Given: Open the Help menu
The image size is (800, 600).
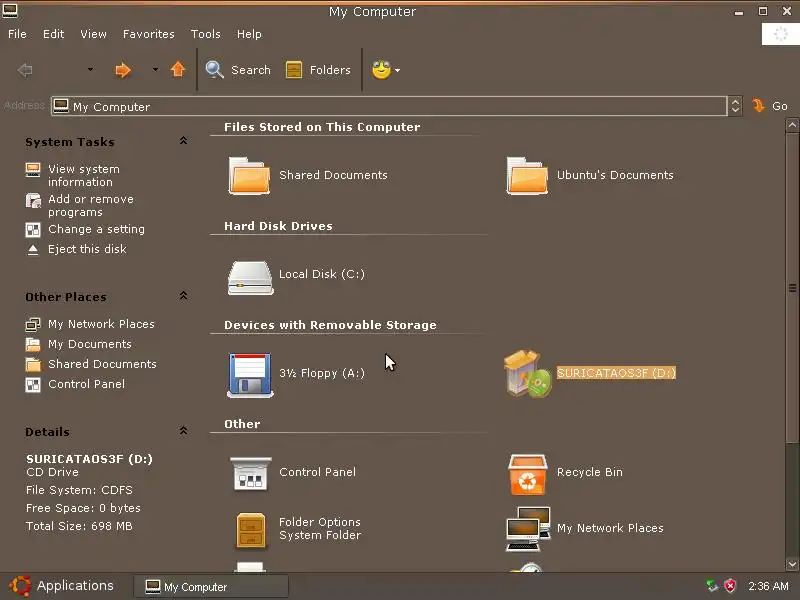Looking at the screenshot, I should pos(249,34).
